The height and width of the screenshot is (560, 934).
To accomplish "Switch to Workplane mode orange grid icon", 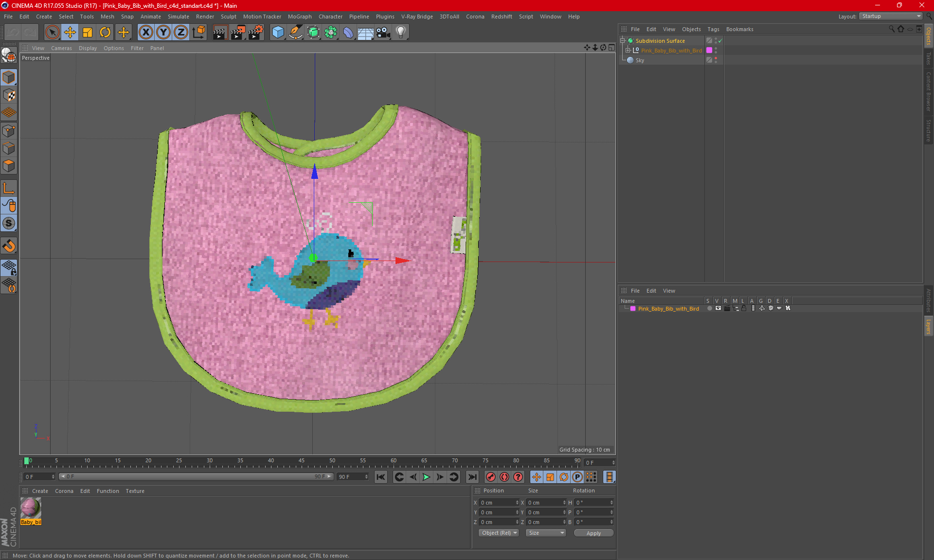I will pyautogui.click(x=9, y=113).
